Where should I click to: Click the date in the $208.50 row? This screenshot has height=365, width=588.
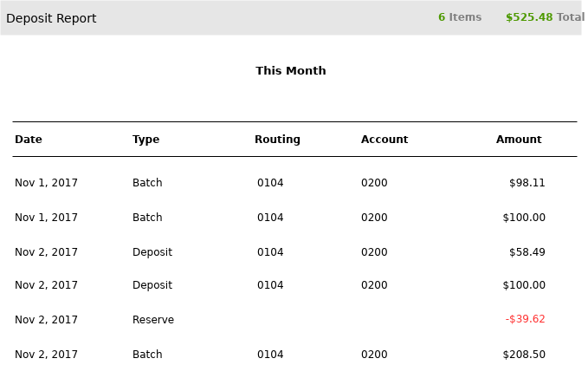(x=46, y=355)
